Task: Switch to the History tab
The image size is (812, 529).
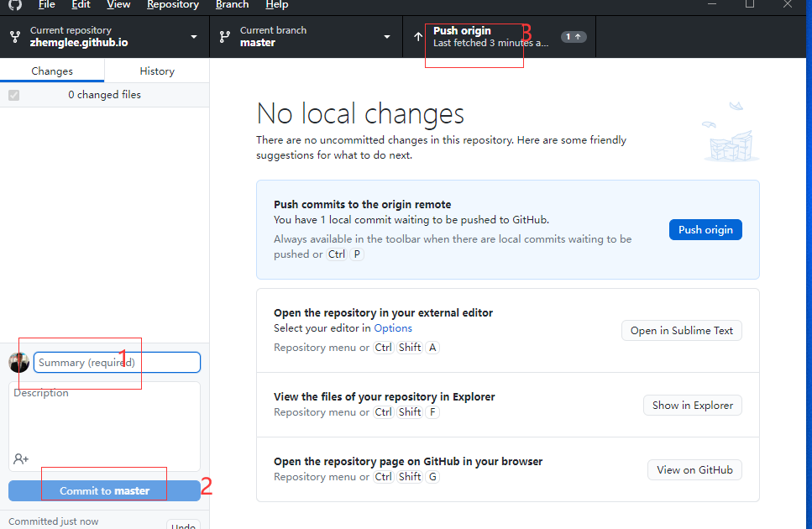Action: point(157,71)
